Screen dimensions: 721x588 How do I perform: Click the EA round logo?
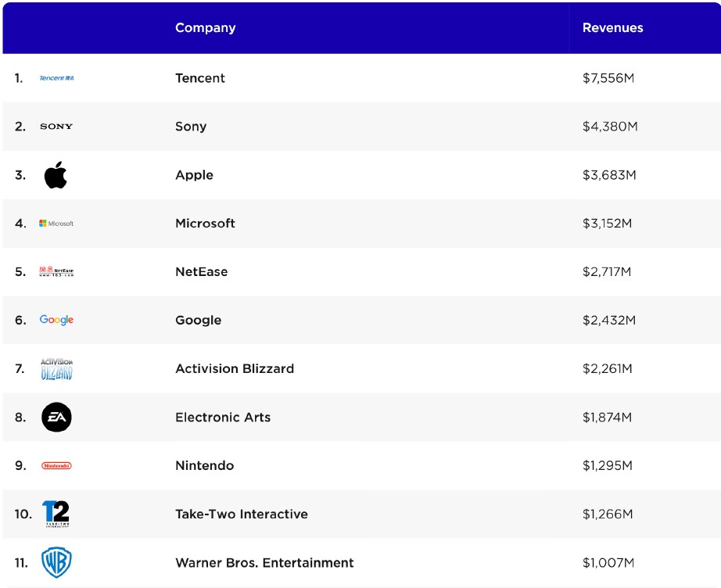tap(56, 417)
